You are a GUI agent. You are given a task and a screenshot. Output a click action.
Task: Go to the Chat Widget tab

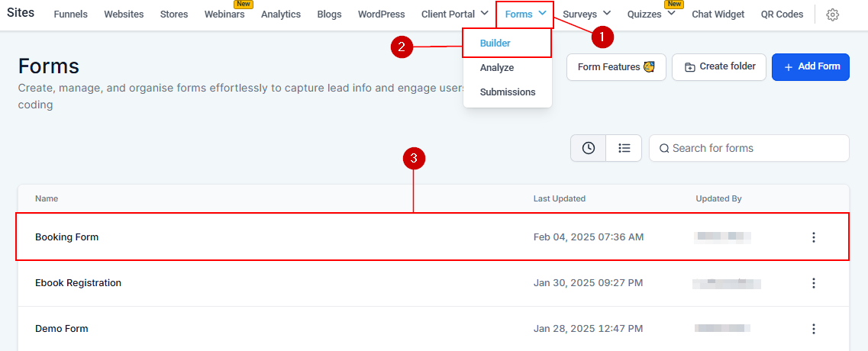pos(718,14)
